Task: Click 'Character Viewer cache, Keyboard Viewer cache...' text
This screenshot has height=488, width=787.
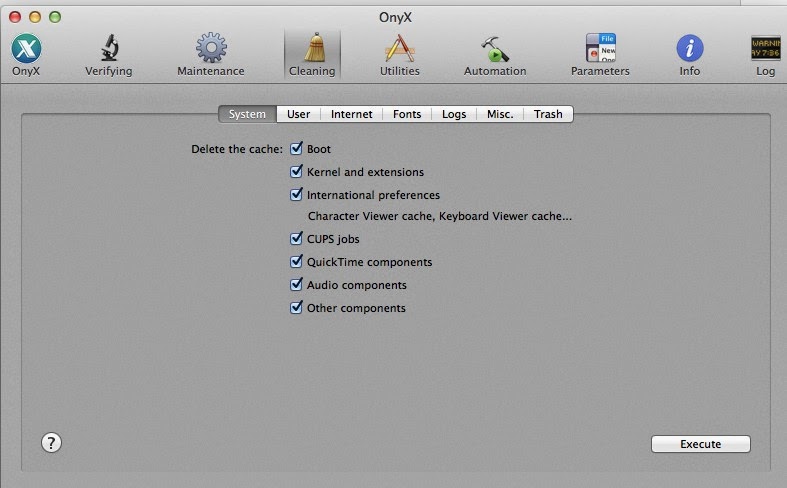Action: click(440, 216)
